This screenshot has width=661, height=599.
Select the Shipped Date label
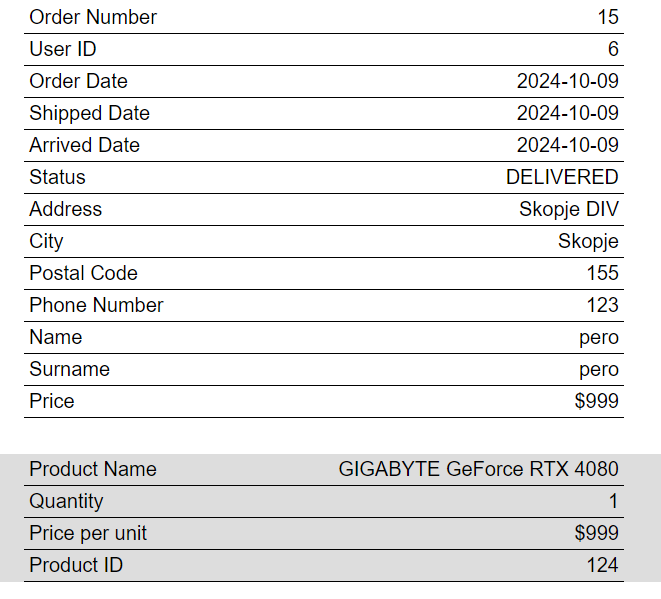pos(89,113)
